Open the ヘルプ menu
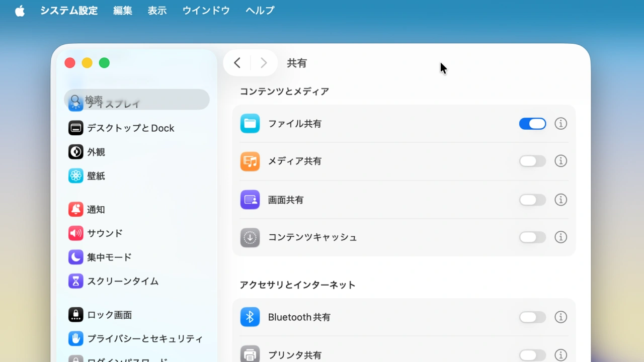 point(260,10)
